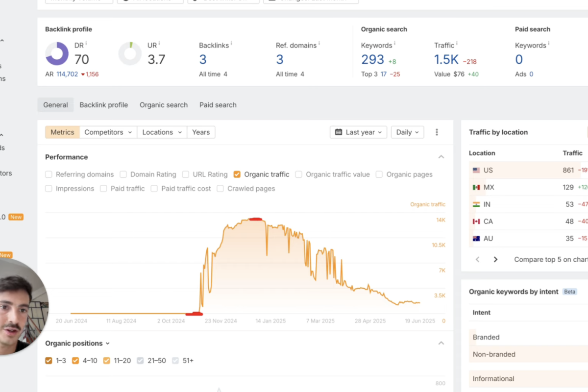Go to previous page of traffic locations
The width and height of the screenshot is (588, 392).
tap(478, 260)
